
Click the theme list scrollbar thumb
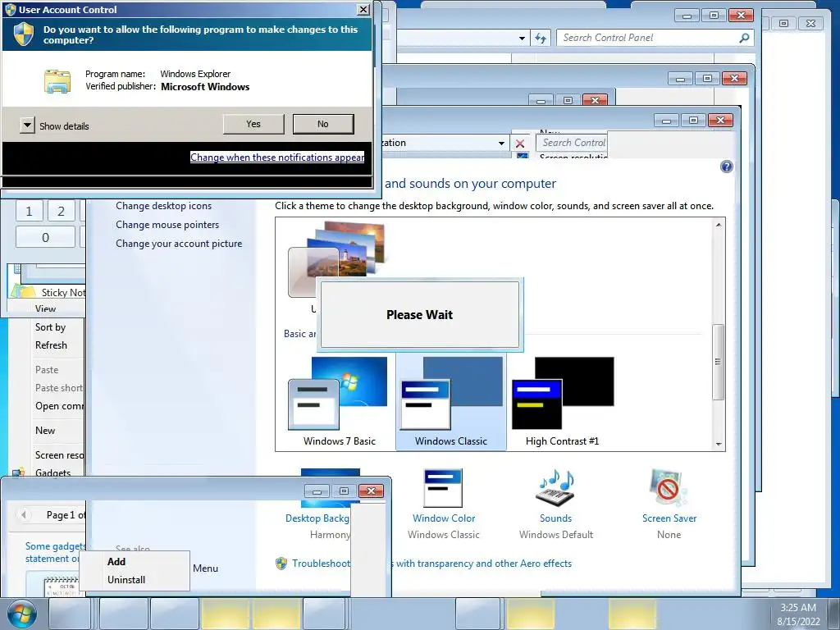click(x=719, y=362)
